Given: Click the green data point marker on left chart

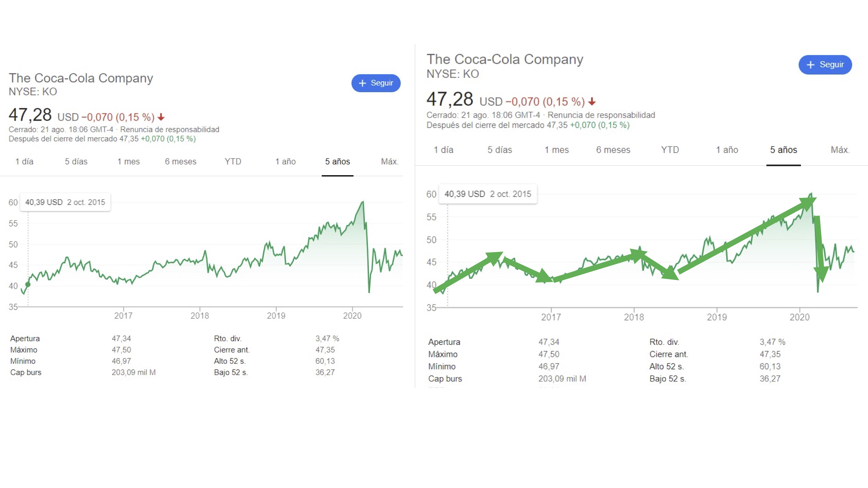Looking at the screenshot, I should click(28, 285).
